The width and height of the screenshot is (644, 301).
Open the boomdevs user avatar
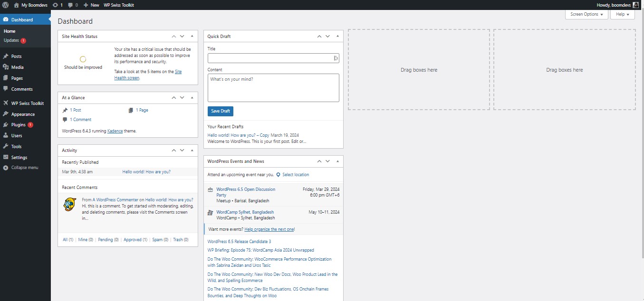point(635,5)
